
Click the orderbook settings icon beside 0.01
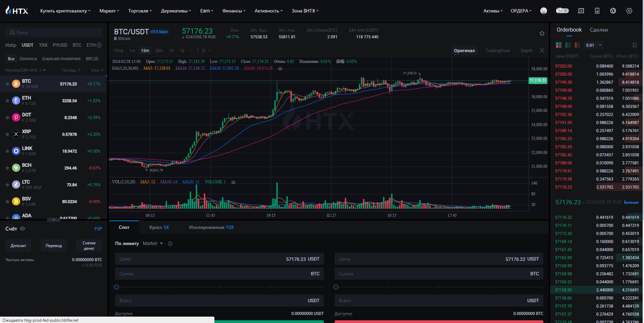pyautogui.click(x=635, y=45)
